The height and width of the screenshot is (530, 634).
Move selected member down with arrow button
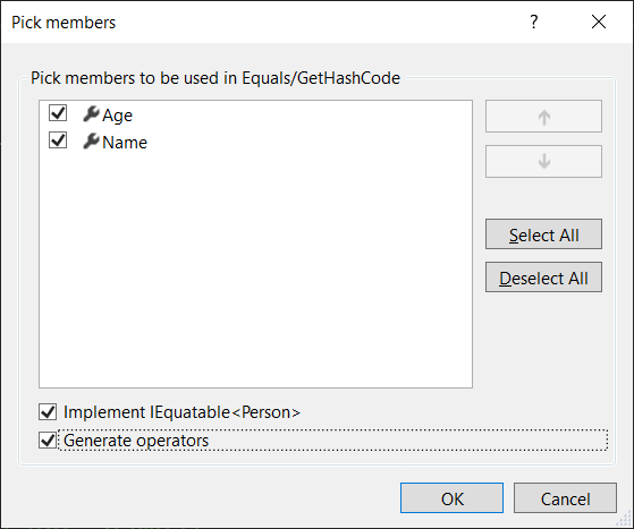click(543, 161)
